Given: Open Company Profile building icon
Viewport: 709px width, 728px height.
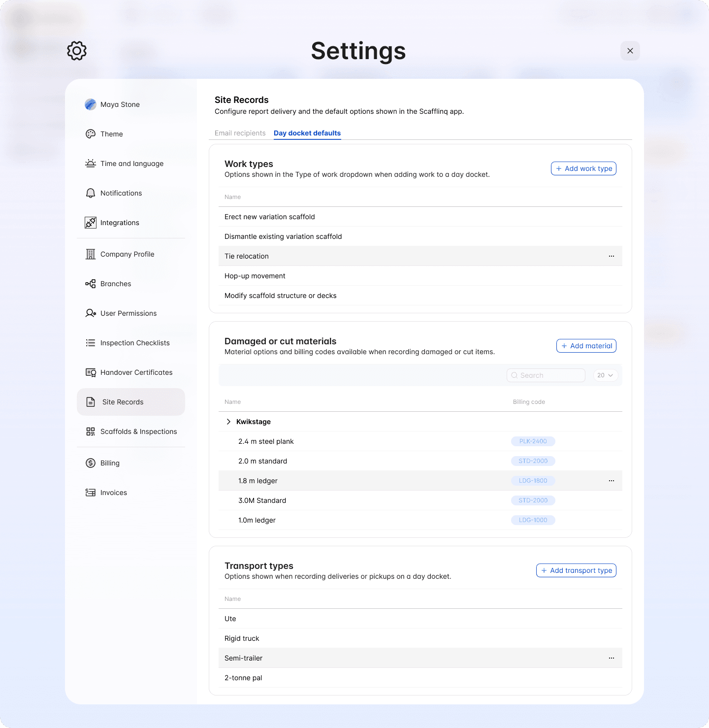Looking at the screenshot, I should click(91, 254).
